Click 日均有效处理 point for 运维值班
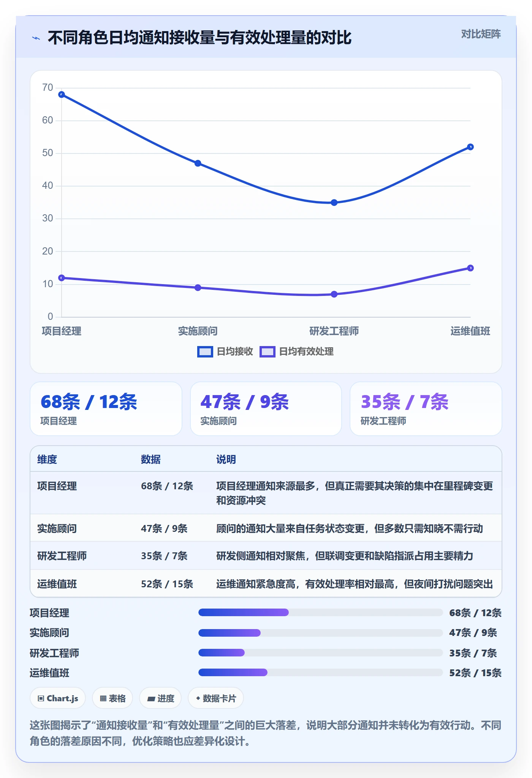The image size is (532, 778). [470, 268]
